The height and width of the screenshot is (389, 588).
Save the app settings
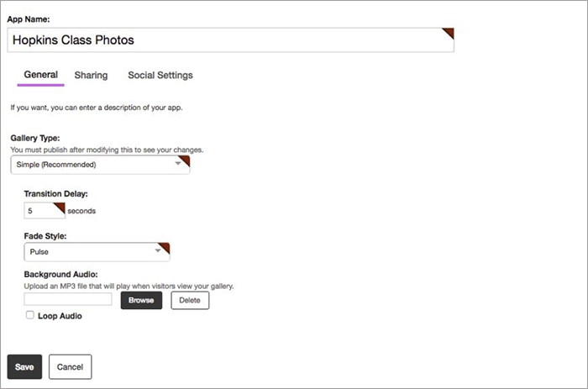click(x=24, y=367)
